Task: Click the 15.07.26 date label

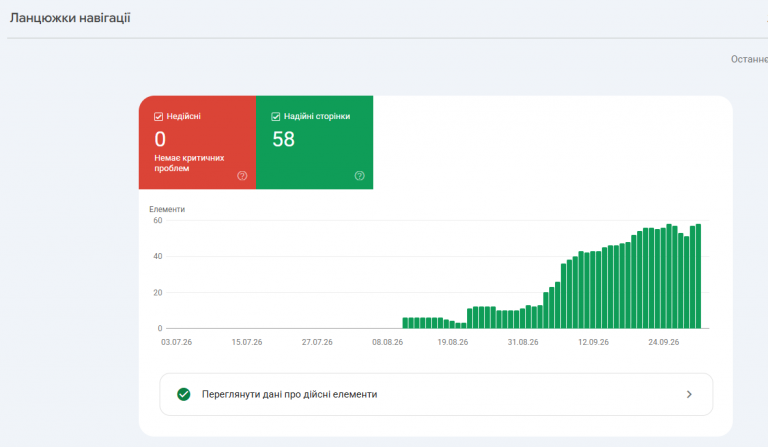Action: (x=247, y=342)
